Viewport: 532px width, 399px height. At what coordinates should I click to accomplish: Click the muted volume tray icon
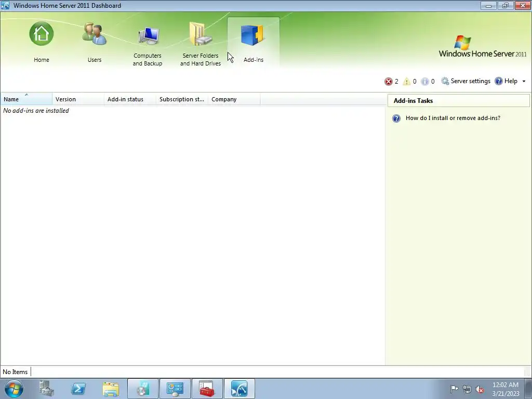[x=480, y=389]
